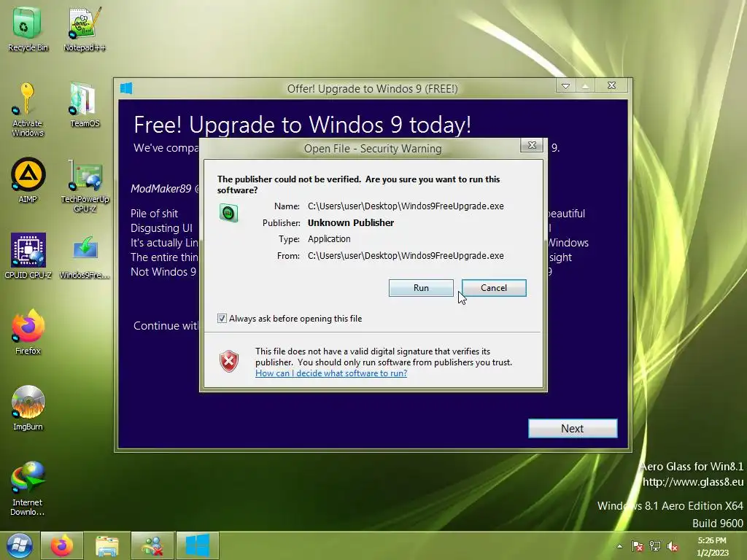Viewport: 747px width, 560px height.
Task: Close the Windos 9 upgrade window
Action: coord(612,86)
